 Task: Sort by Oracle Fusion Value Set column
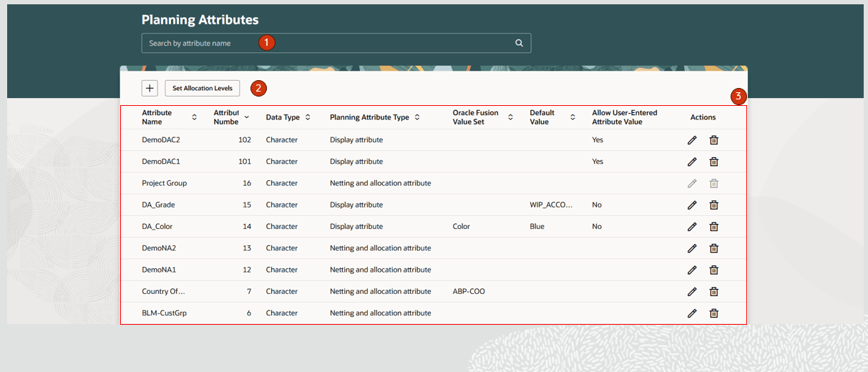[x=511, y=117]
